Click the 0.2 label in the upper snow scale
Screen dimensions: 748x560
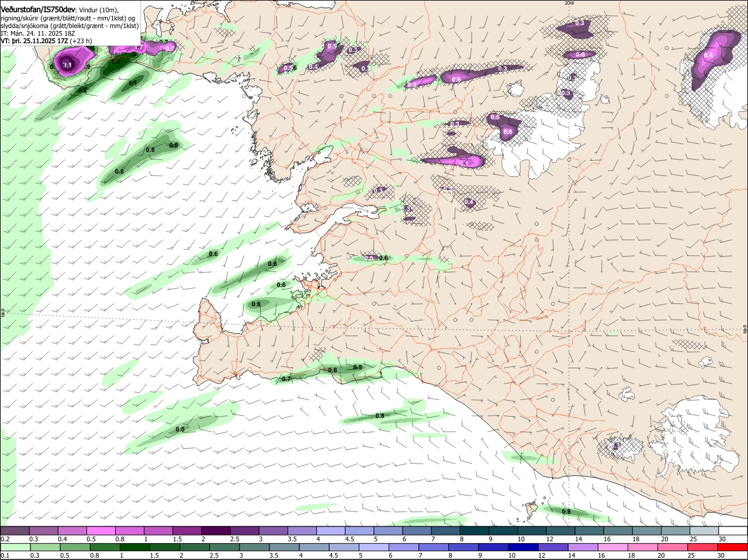point(5,539)
